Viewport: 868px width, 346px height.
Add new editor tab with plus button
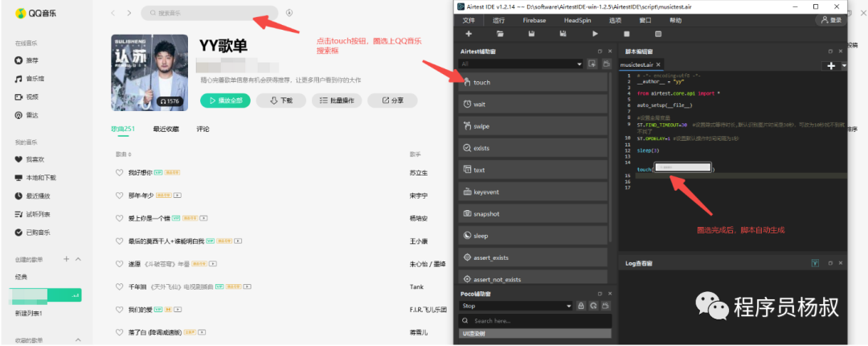831,65
